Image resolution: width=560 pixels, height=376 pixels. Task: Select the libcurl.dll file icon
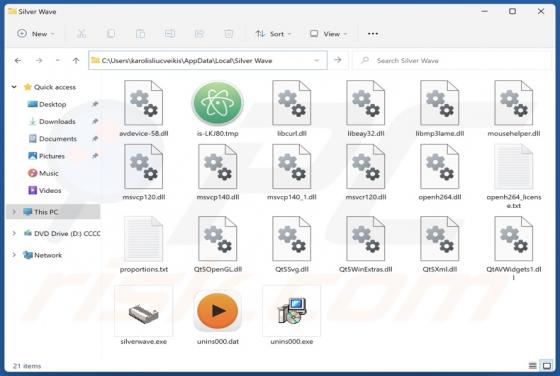coord(292,103)
